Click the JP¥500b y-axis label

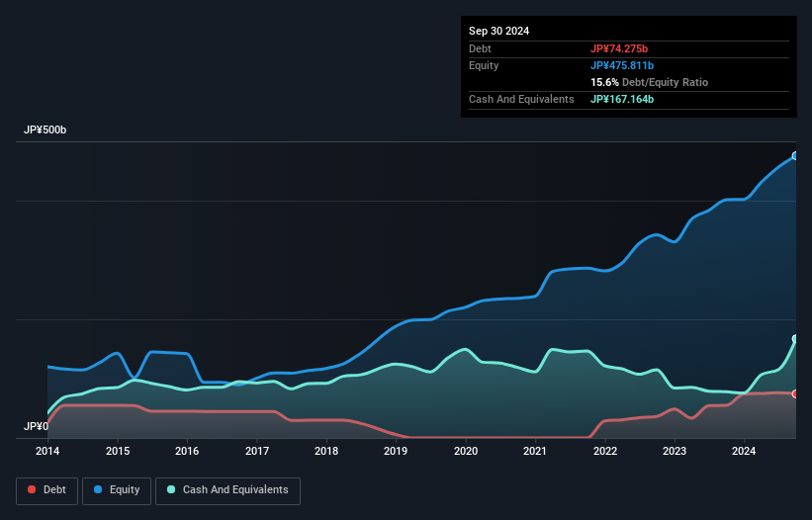(45, 130)
